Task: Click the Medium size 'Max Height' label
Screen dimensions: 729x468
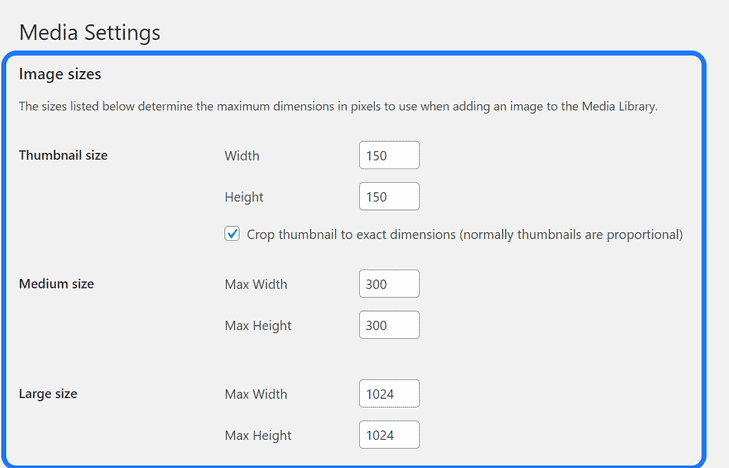Action: click(258, 325)
